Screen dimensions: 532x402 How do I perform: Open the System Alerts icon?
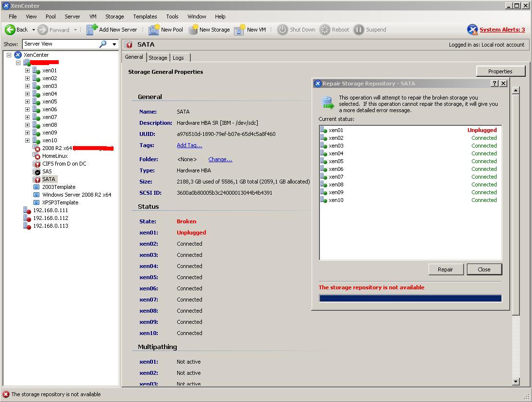pos(472,30)
